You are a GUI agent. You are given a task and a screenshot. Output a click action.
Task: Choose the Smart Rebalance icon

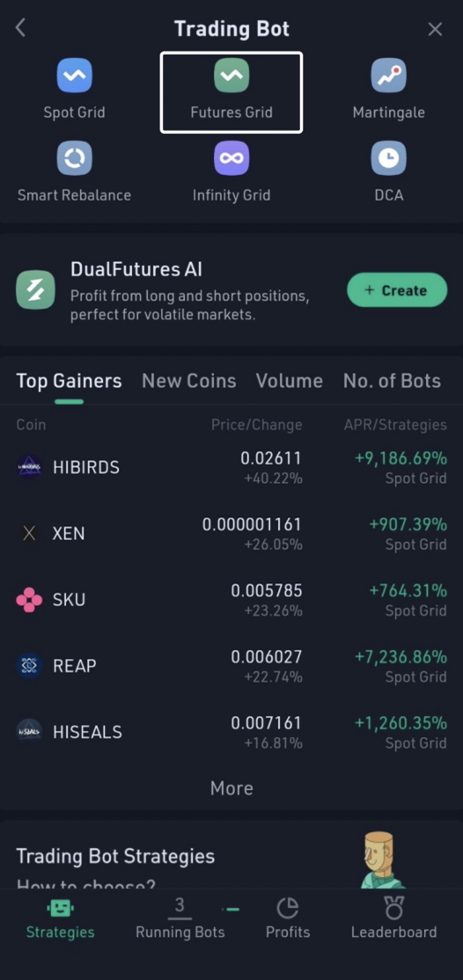click(x=75, y=157)
